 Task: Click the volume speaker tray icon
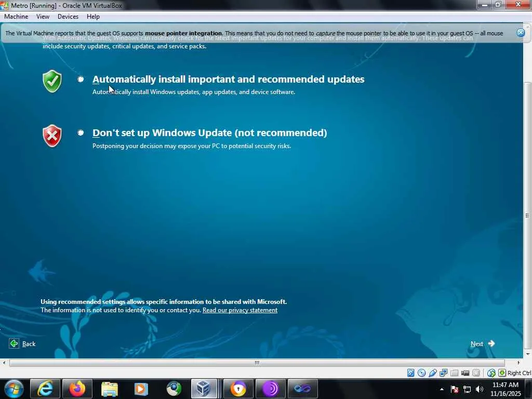coord(480,389)
